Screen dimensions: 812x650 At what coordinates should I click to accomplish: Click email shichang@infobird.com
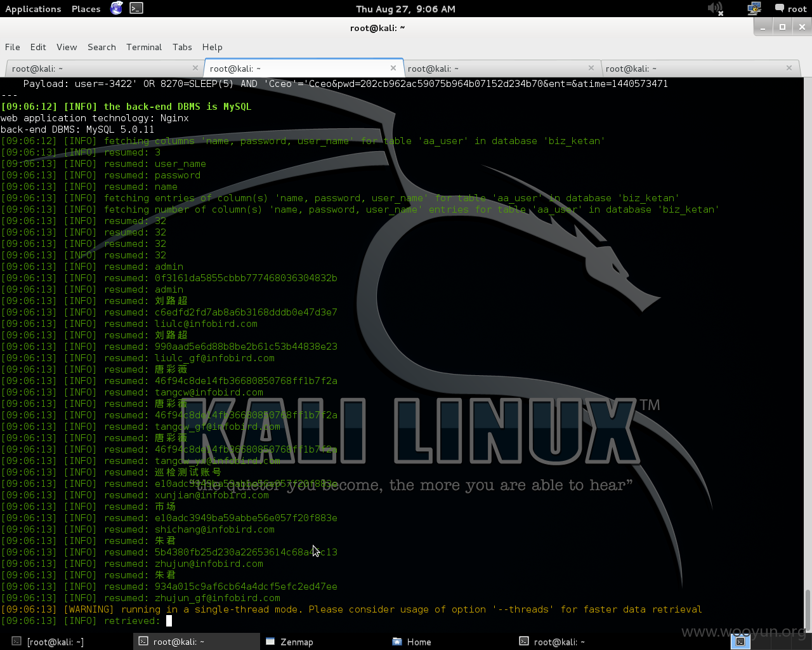pyautogui.click(x=214, y=529)
